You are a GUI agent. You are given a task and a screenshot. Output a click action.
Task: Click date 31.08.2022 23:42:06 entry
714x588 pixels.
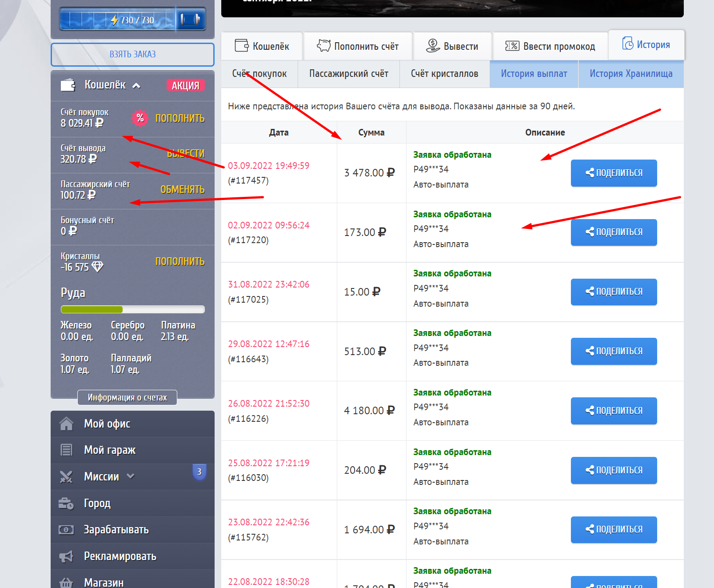[268, 284]
